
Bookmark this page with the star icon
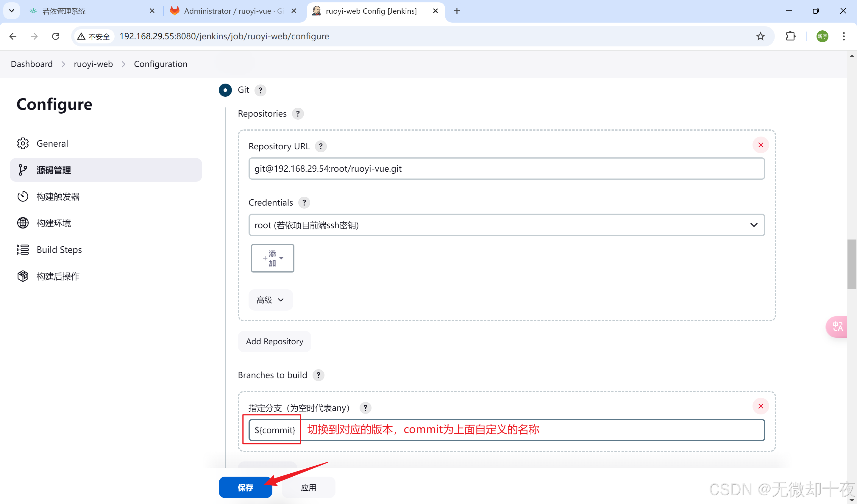click(x=760, y=36)
